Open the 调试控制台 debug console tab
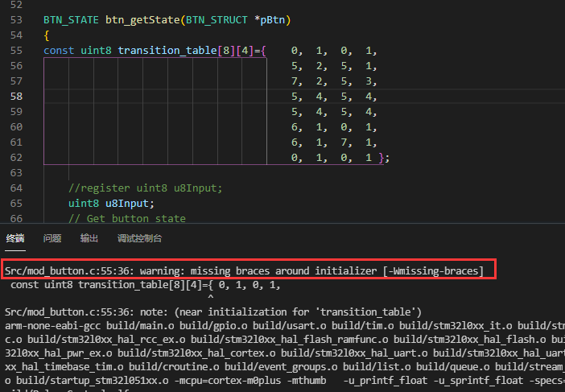The image size is (565, 392). pyautogui.click(x=139, y=238)
